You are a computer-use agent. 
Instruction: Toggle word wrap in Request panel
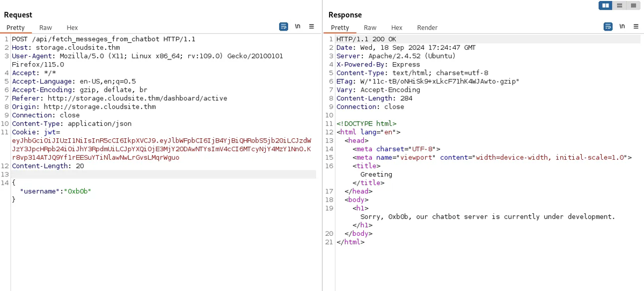(x=283, y=27)
